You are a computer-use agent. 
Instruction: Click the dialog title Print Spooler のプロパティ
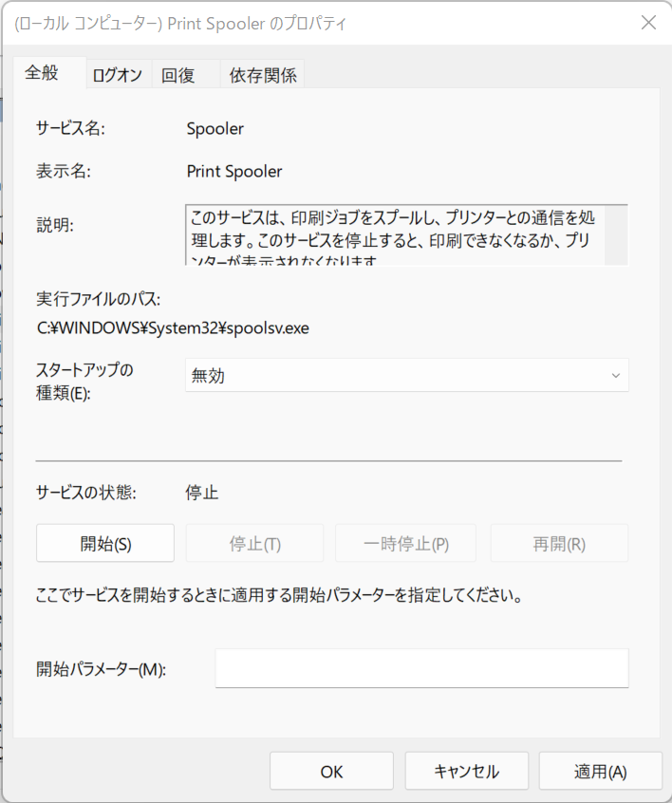coord(180,24)
